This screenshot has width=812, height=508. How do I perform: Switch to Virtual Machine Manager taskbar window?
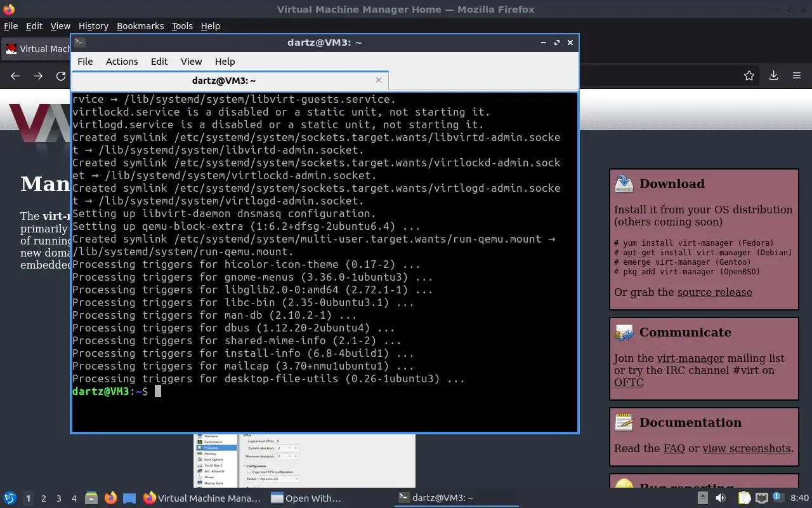point(202,498)
